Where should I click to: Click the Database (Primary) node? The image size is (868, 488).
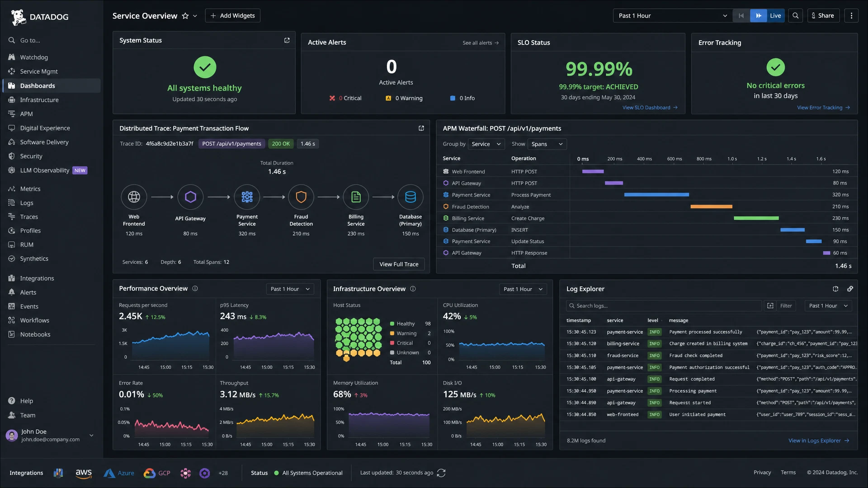[x=410, y=197]
